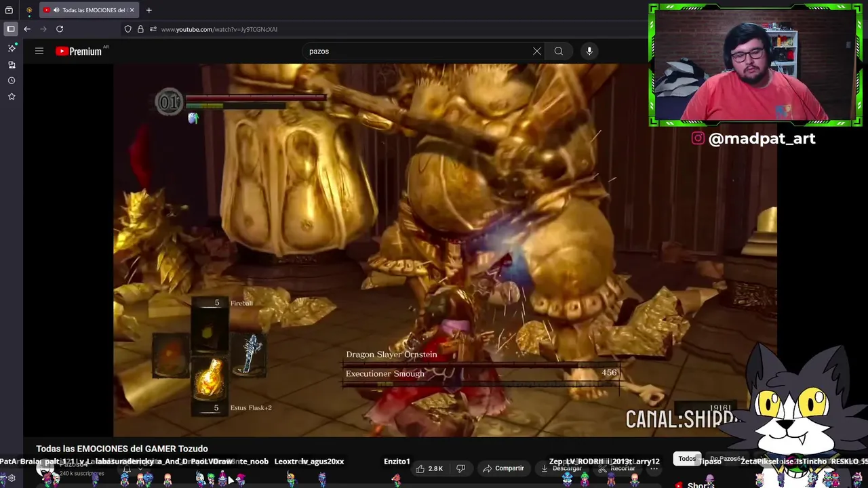Click the video title 'Todas las EMOCIONES del GAMER Tozudo'
868x488 pixels.
122,449
